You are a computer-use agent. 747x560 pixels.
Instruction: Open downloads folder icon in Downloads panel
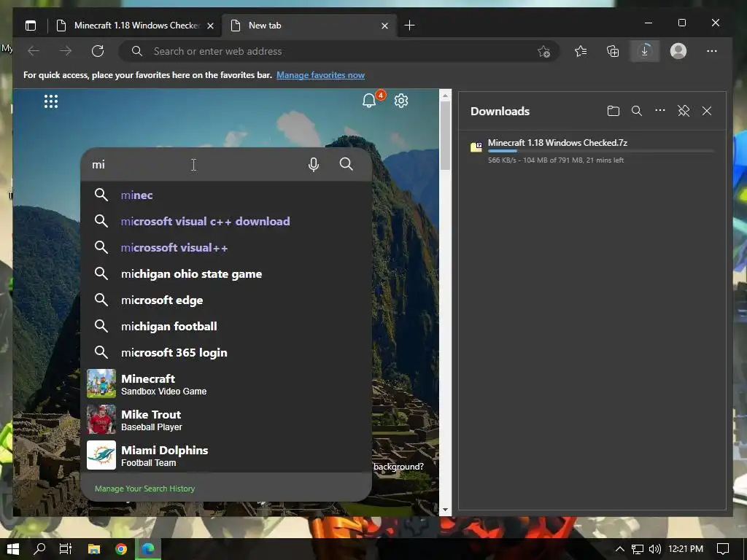pyautogui.click(x=614, y=111)
